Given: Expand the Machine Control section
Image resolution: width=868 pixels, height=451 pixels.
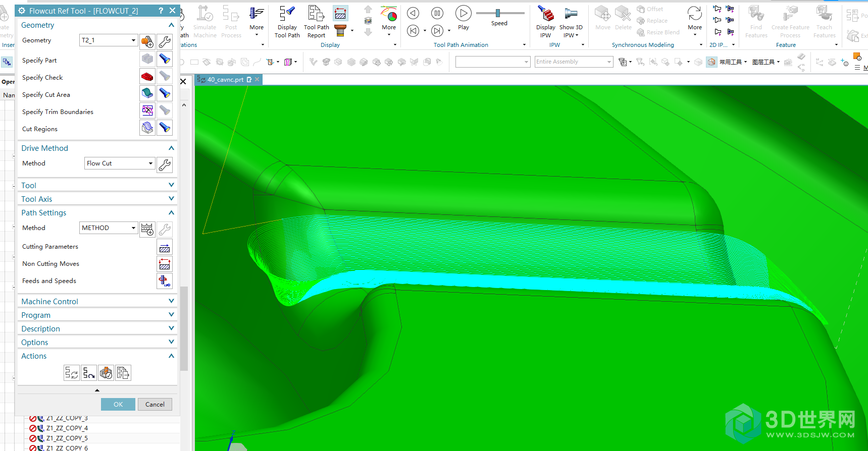Looking at the screenshot, I should pyautogui.click(x=171, y=301).
